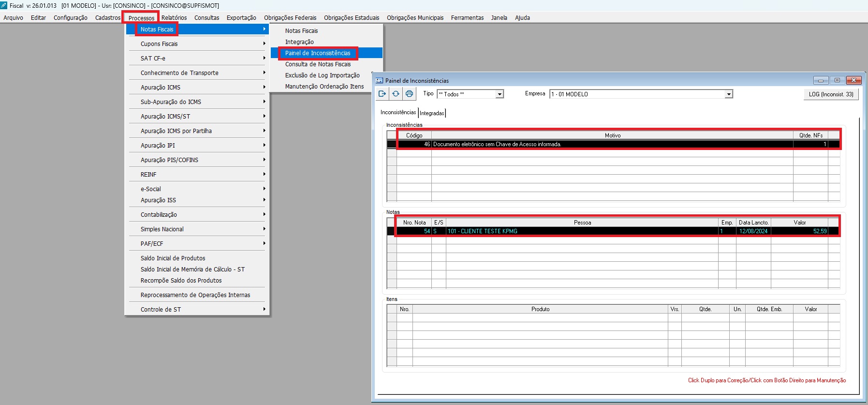The height and width of the screenshot is (405, 868).
Task: Open the Ferramentas menu
Action: pyautogui.click(x=467, y=17)
